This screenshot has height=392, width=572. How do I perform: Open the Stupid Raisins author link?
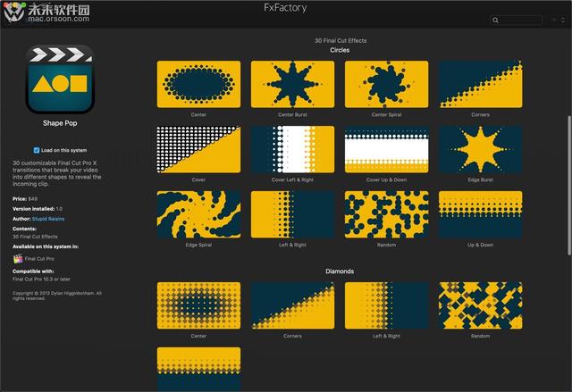pos(48,219)
